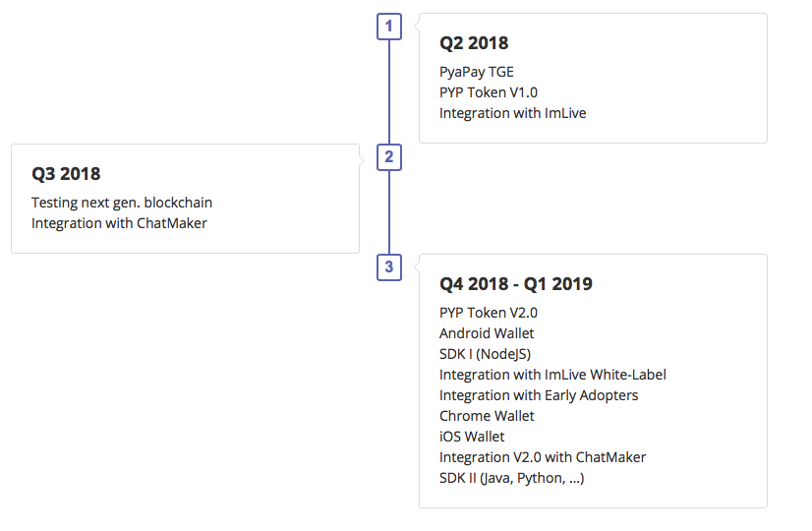Select the Q4 2018 - Q1 2019 heading
Screen dimensions: 812x531
point(516,284)
